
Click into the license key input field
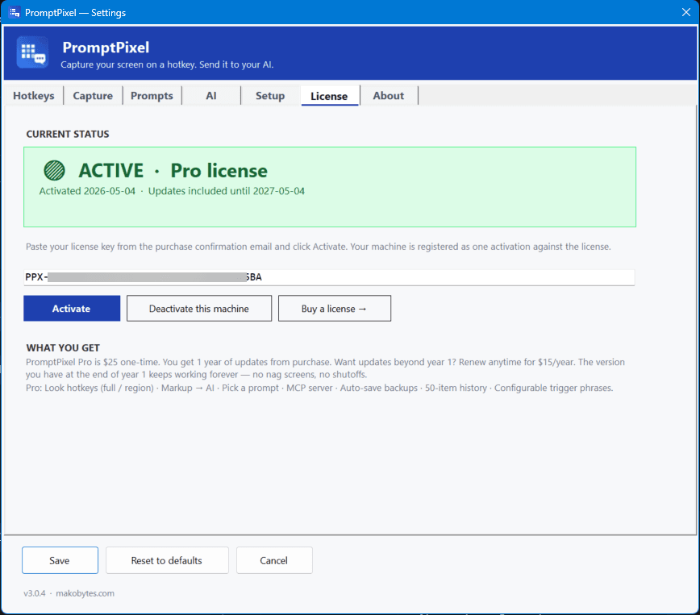click(329, 277)
